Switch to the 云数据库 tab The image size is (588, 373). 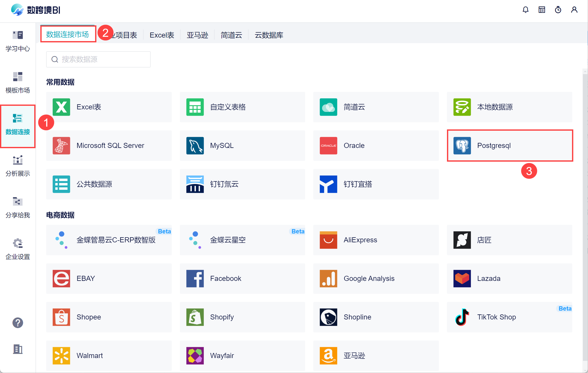pyautogui.click(x=269, y=35)
